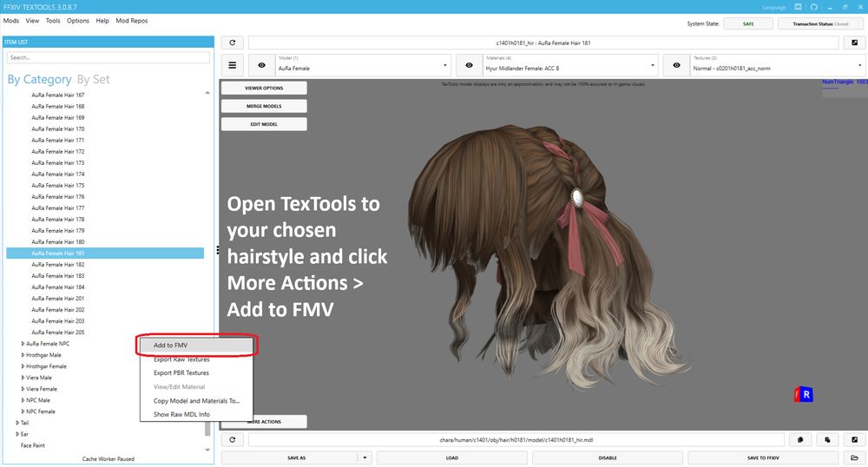The height and width of the screenshot is (467, 868).
Task: Open the GitHub icon in the title bar
Action: click(814, 7)
